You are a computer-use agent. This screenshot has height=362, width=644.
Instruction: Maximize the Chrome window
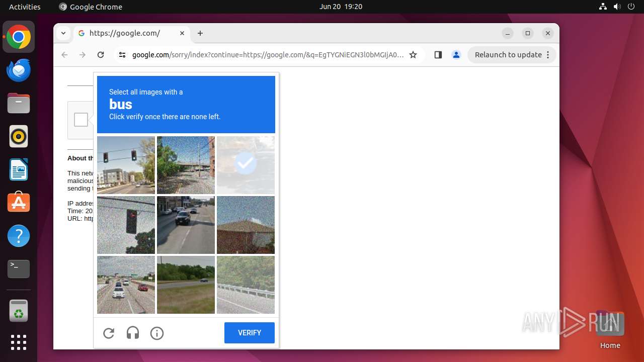pos(528,33)
